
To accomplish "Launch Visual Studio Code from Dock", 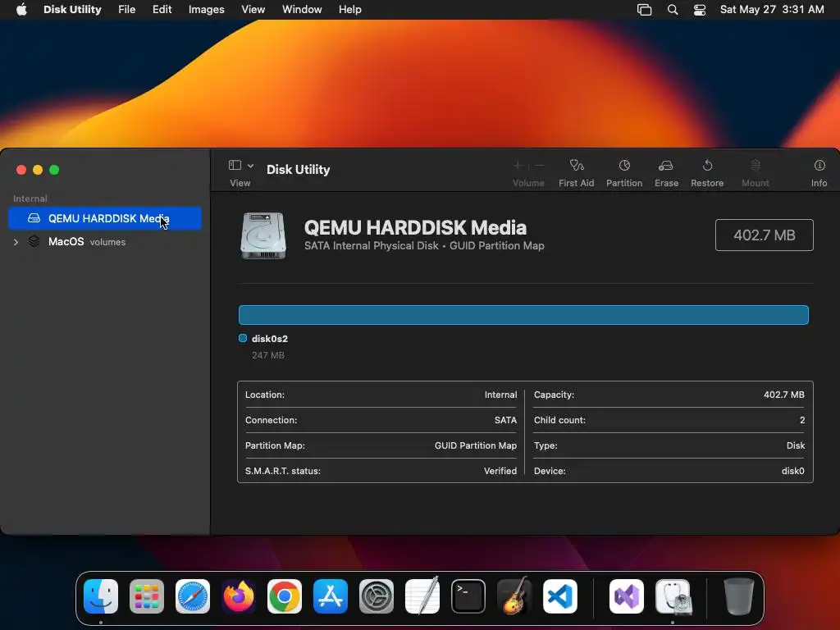I will (x=559, y=596).
